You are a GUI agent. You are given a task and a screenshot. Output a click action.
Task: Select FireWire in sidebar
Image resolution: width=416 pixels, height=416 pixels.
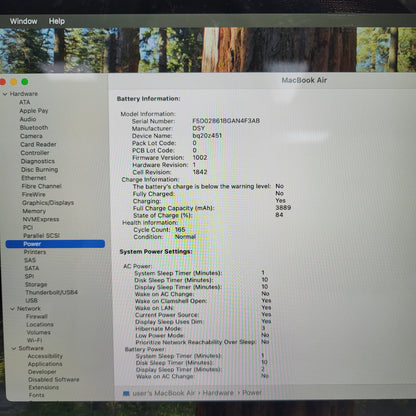pos(34,194)
